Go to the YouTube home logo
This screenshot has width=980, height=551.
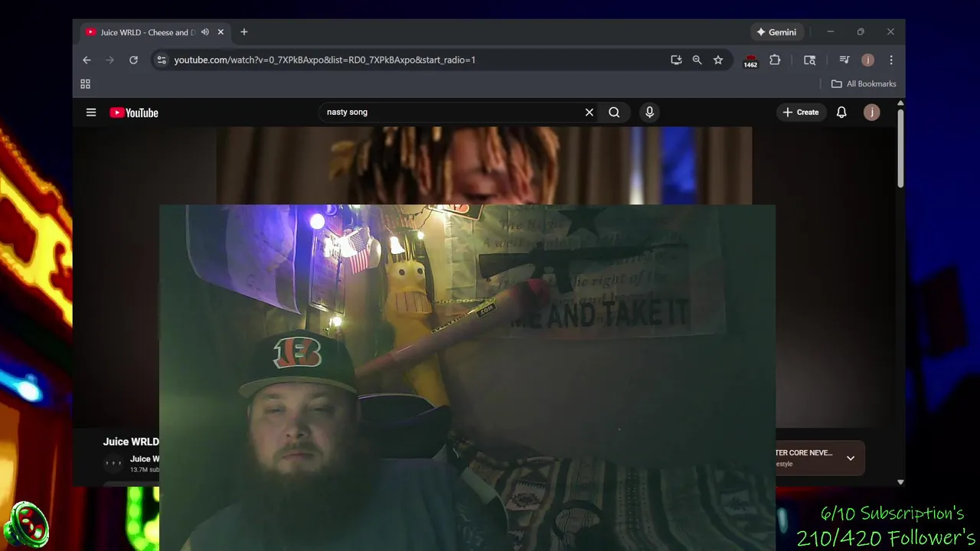click(134, 112)
